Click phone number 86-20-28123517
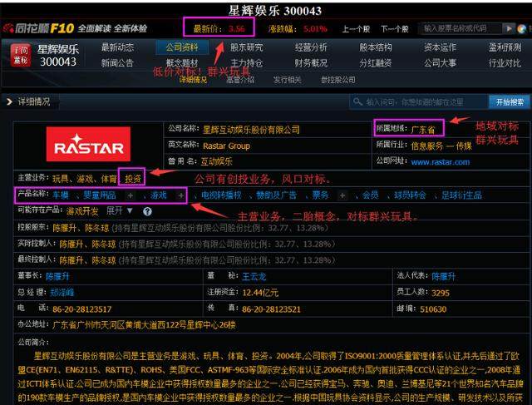Viewport: 532px width, 405px height. click(81, 309)
